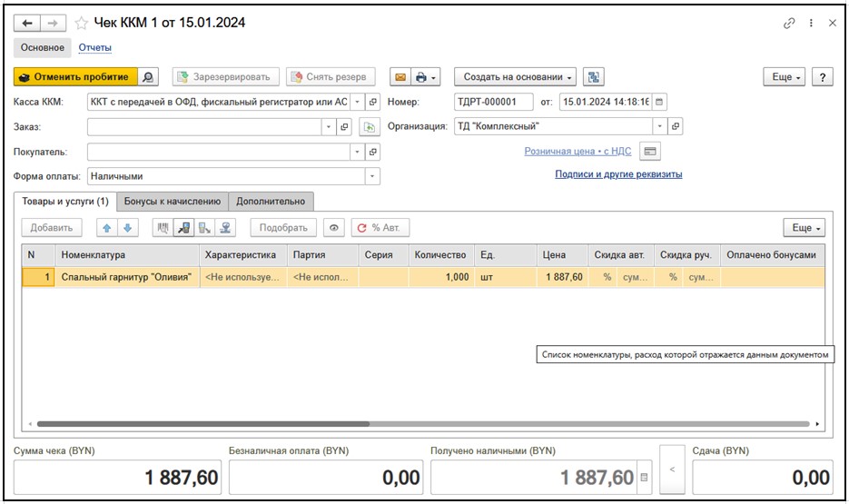The image size is (849, 504).
Task: Click the document structure icon near Создать на основании
Action: (594, 77)
